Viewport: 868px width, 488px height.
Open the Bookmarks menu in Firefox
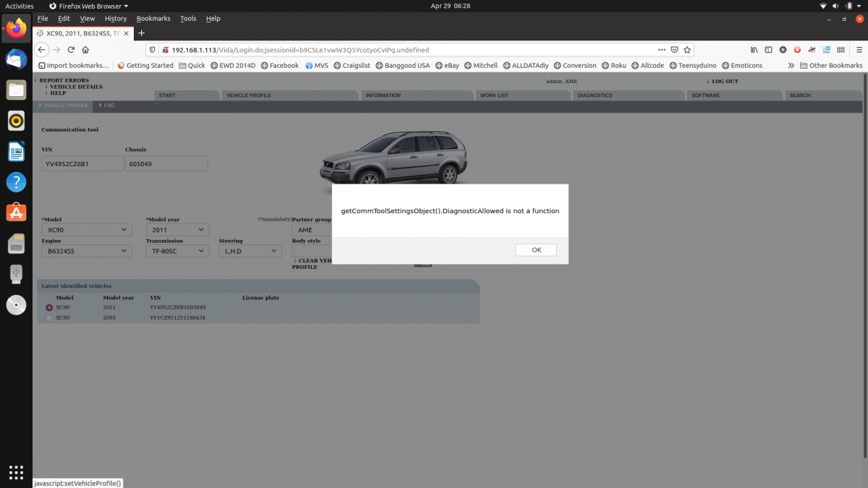153,18
